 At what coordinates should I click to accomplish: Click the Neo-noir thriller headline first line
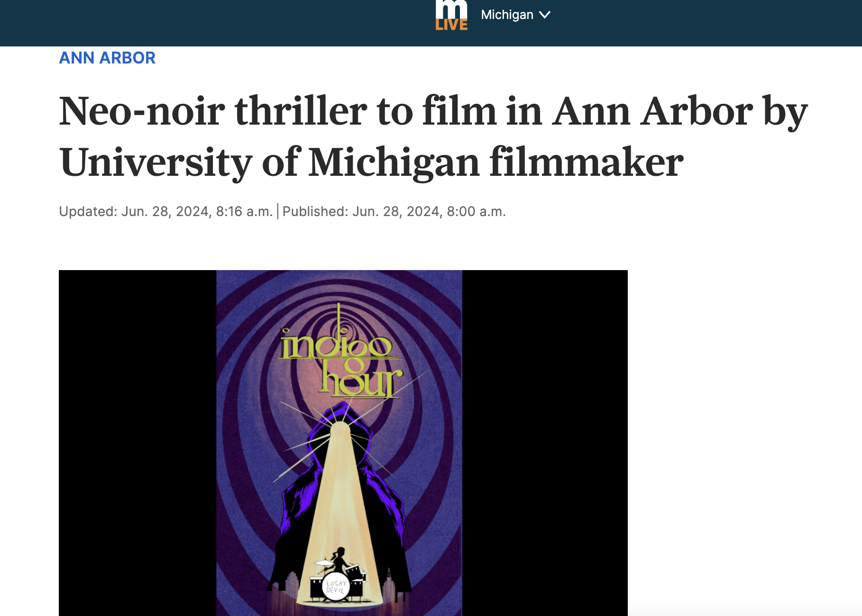pos(433,111)
